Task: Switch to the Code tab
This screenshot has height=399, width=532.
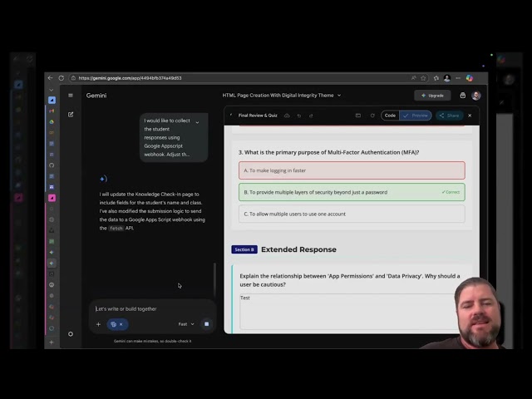Action: [x=390, y=116]
